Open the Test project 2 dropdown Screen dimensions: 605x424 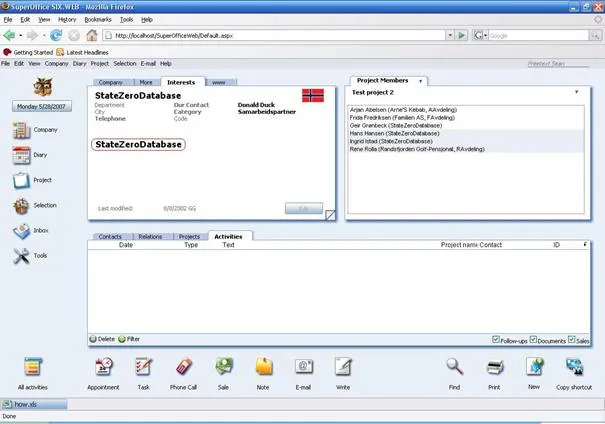576,92
